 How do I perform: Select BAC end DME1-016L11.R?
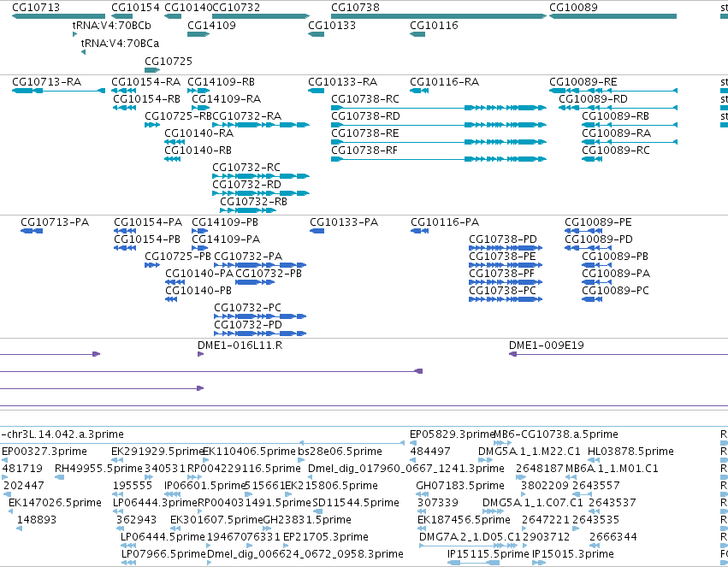[240, 346]
